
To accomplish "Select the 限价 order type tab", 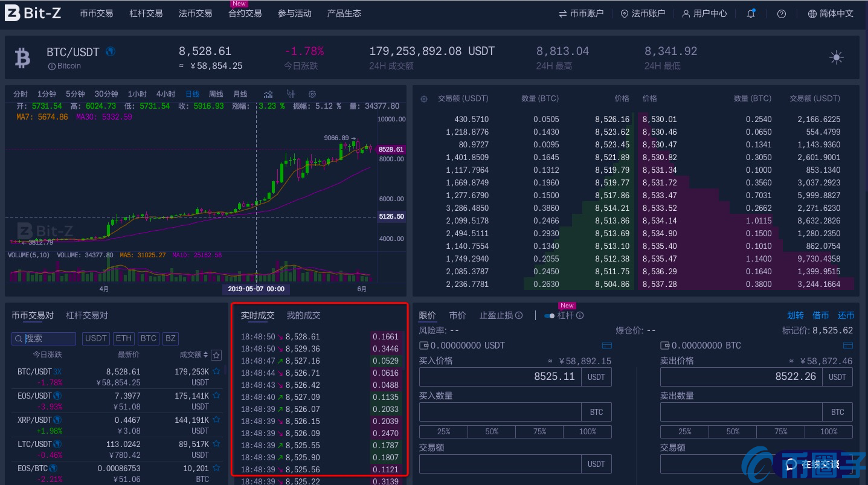I will click(x=428, y=315).
